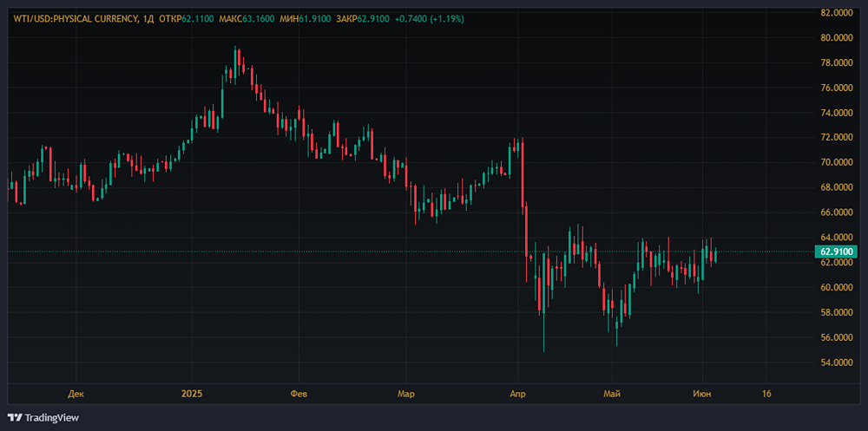Click the 70.0000 price axis label
868x431 pixels.
pos(836,162)
